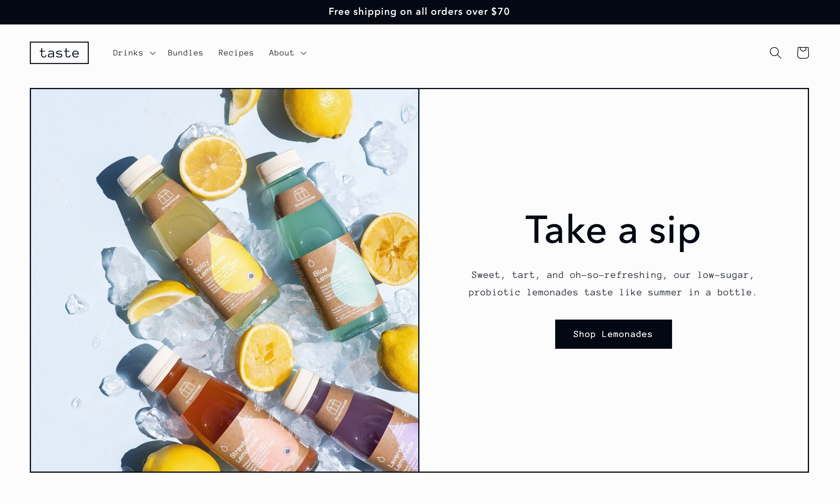Image resolution: width=840 pixels, height=504 pixels.
Task: Click the Shop Lemonades button
Action: pyautogui.click(x=613, y=334)
